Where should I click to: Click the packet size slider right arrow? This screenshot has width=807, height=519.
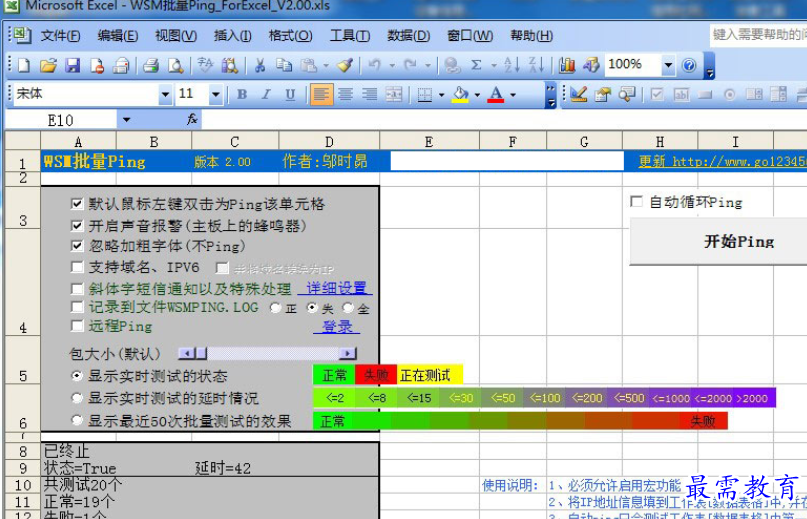pyautogui.click(x=347, y=353)
